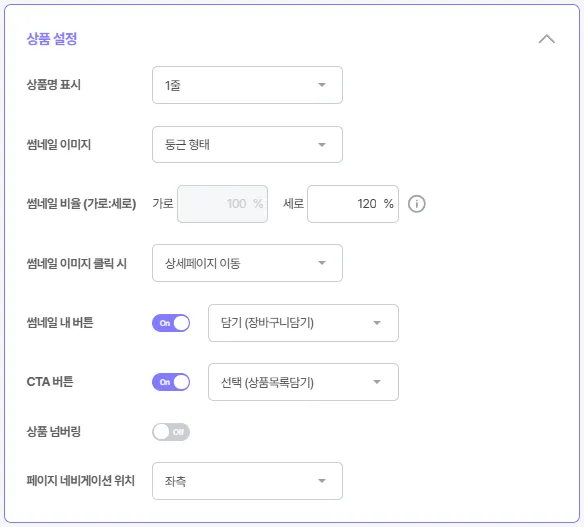Screen dimensions: 584x527
Task: Click the arrow on 선택 (상품목록담기) dropdown
Action: point(377,382)
